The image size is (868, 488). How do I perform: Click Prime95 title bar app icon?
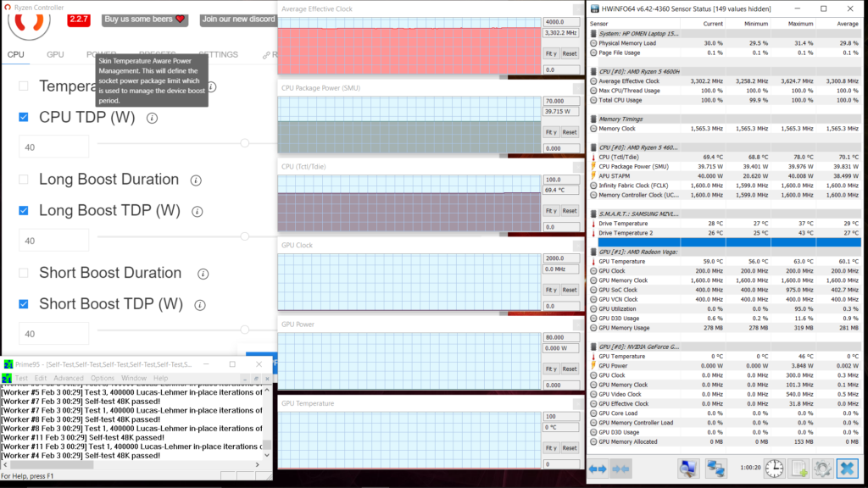tap(8, 364)
